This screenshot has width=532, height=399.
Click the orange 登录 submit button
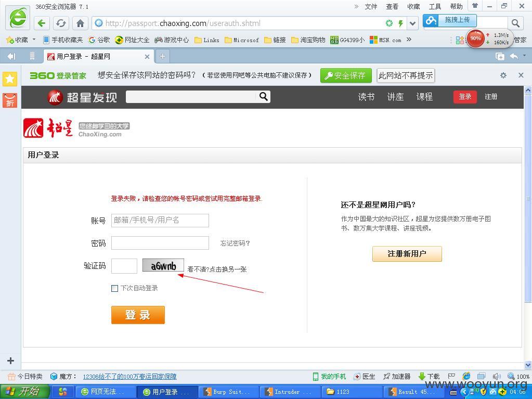(x=138, y=315)
